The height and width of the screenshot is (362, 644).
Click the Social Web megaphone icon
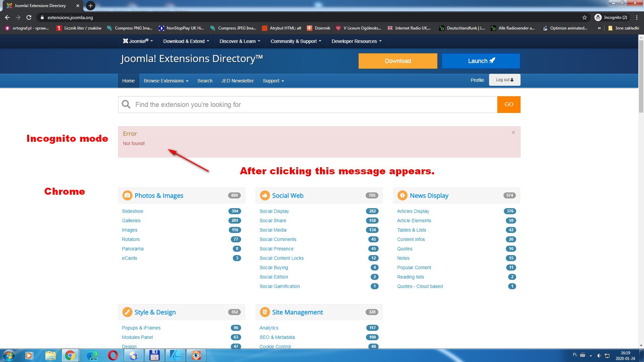pos(265,195)
